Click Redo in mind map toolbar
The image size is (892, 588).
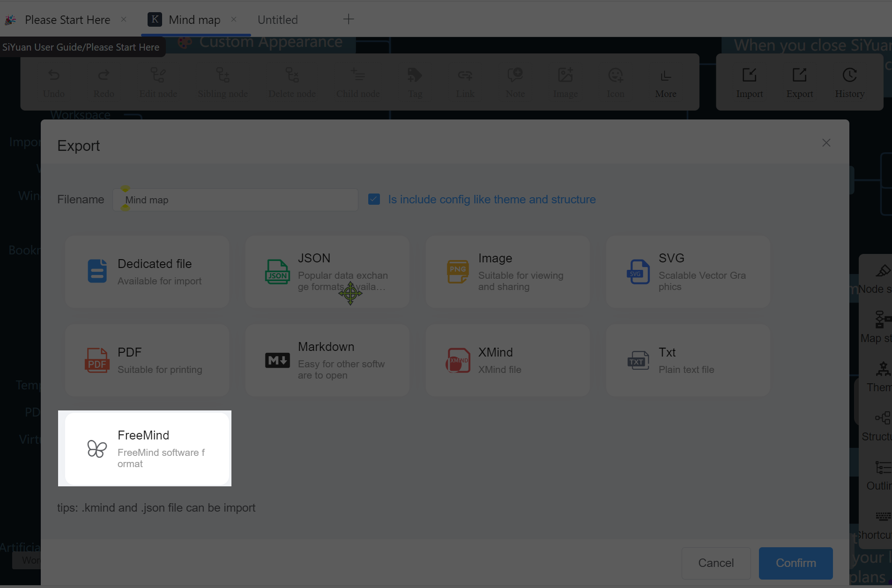(104, 83)
